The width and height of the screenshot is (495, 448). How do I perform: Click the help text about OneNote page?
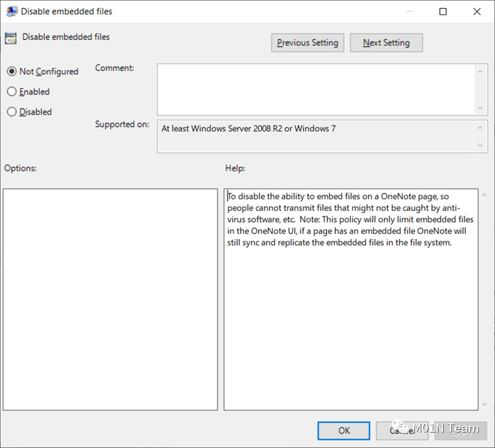pos(350,219)
